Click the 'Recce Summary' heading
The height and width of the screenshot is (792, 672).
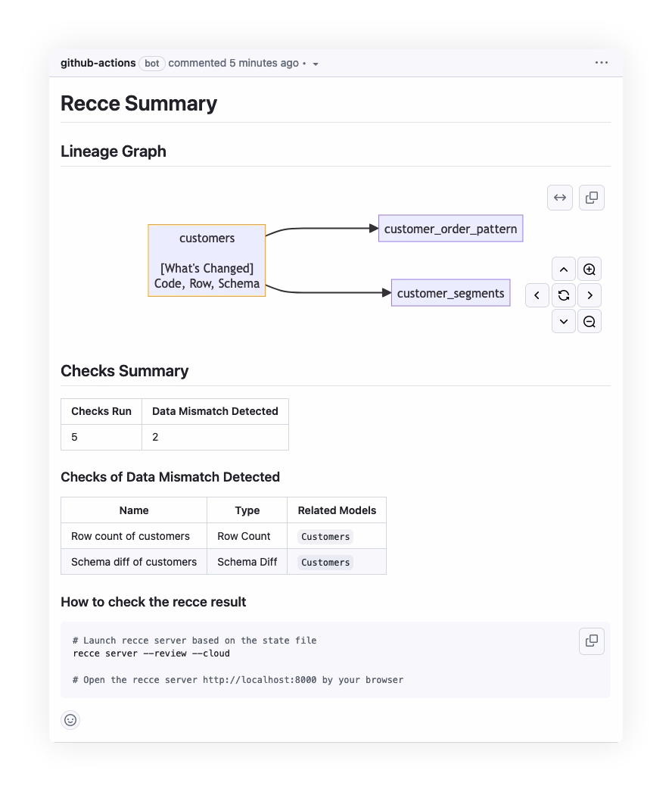pos(138,103)
